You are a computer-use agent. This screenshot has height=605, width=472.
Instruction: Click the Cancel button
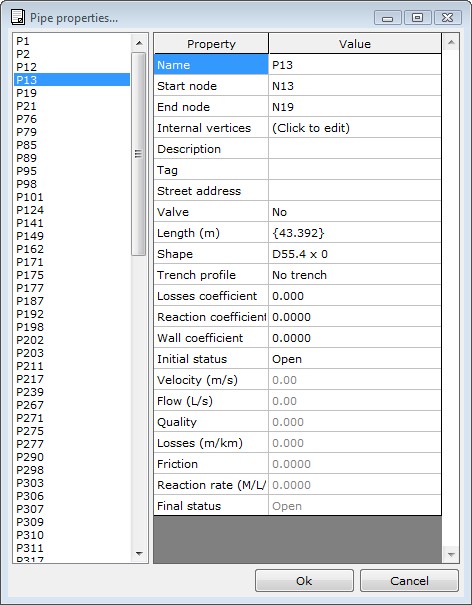tap(409, 581)
